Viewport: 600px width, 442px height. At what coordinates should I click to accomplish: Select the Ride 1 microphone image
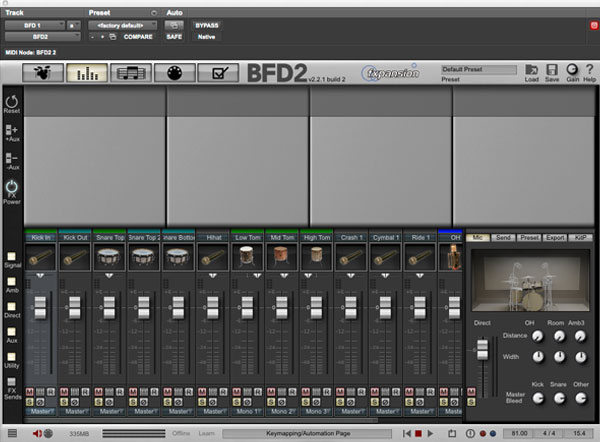coord(419,258)
